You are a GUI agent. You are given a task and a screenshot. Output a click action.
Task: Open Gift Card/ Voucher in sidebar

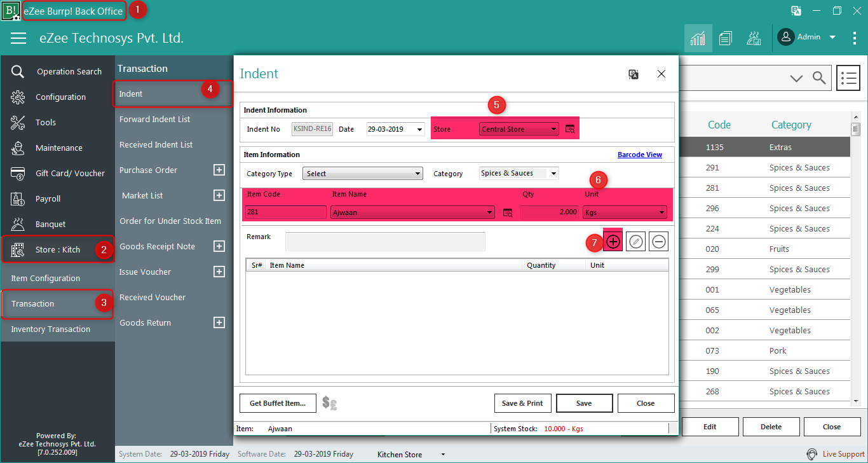(x=57, y=173)
